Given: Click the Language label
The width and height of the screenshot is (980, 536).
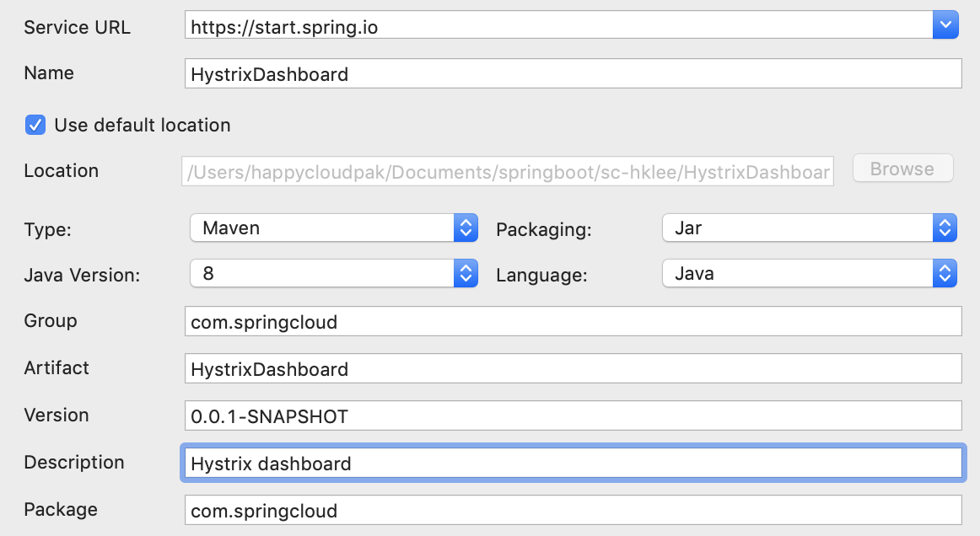Looking at the screenshot, I should pyautogui.click(x=542, y=276).
